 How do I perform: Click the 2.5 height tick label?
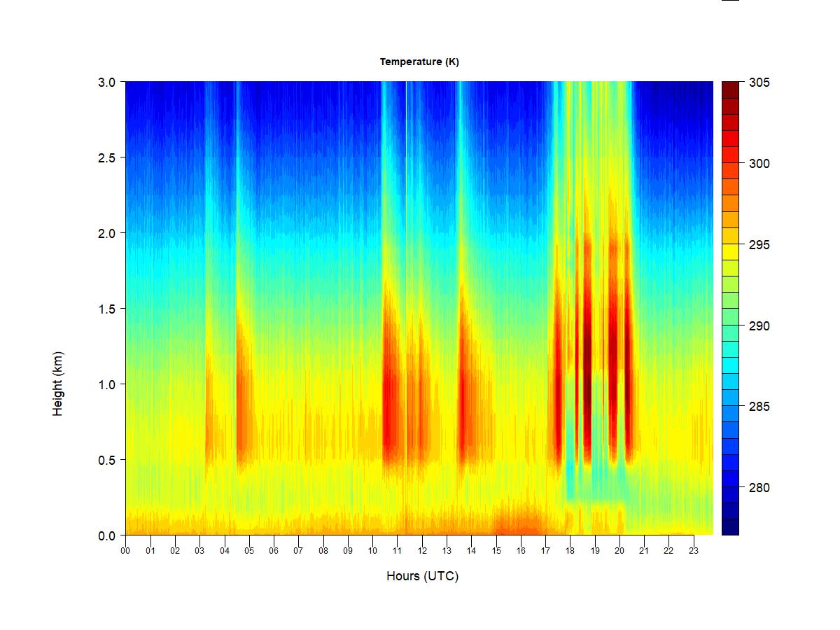(106, 157)
